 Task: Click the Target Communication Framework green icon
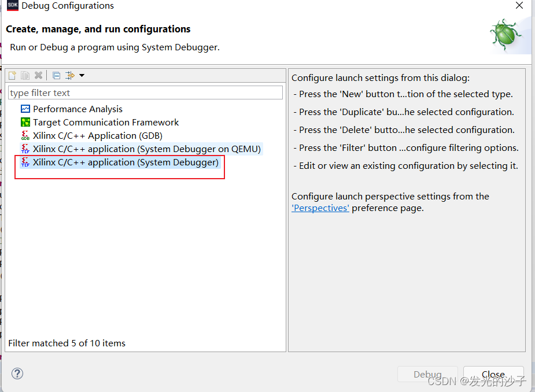(25, 122)
